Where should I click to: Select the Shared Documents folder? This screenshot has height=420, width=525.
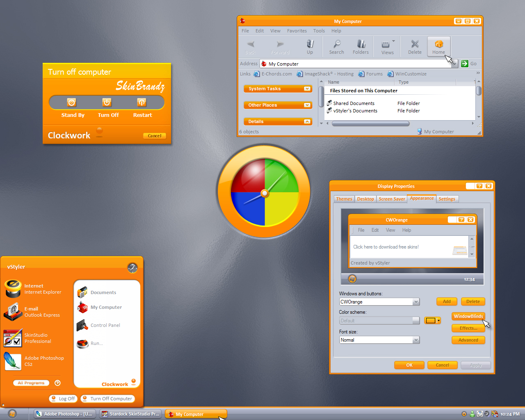(x=351, y=103)
